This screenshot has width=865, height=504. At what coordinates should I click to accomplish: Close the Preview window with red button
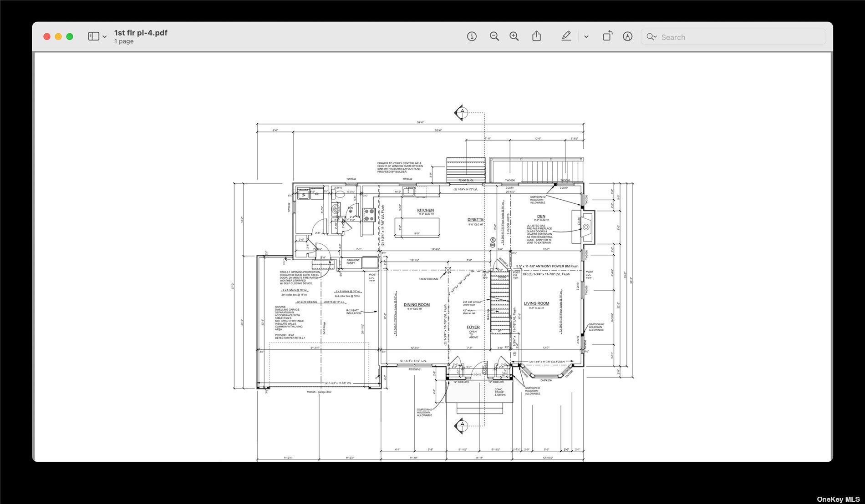pyautogui.click(x=46, y=36)
